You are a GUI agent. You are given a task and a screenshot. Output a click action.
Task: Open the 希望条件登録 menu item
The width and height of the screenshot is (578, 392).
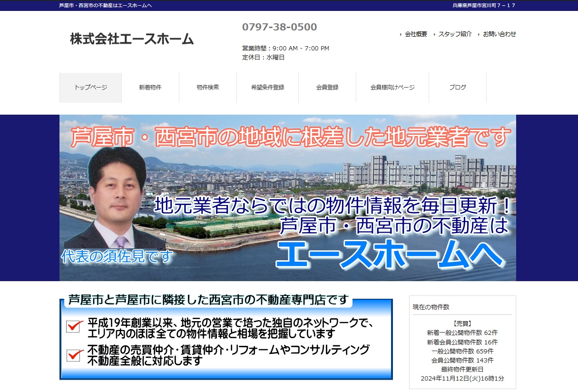[x=267, y=88]
